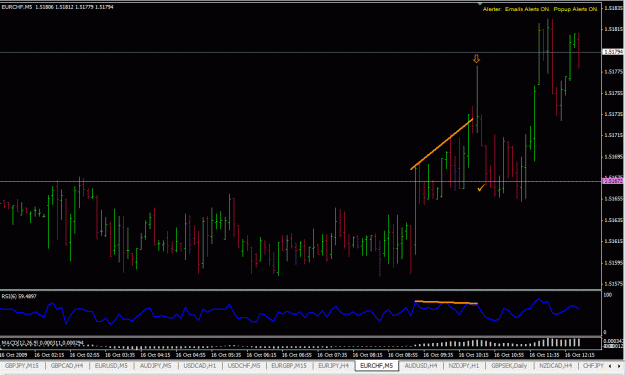
Task: Select the USDCHF,M5 tab
Action: click(244, 365)
